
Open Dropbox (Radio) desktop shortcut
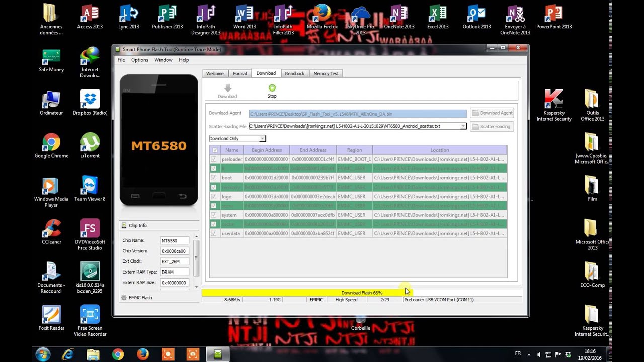coord(90,103)
